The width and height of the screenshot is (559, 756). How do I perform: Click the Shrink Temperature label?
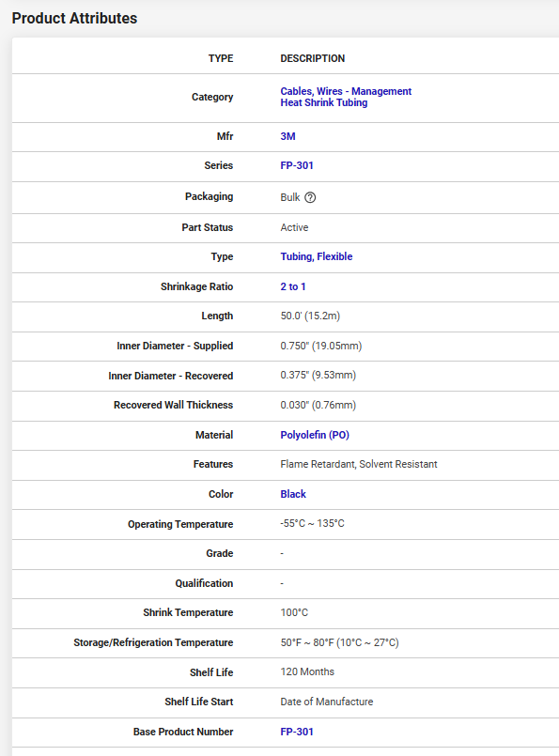188,613
